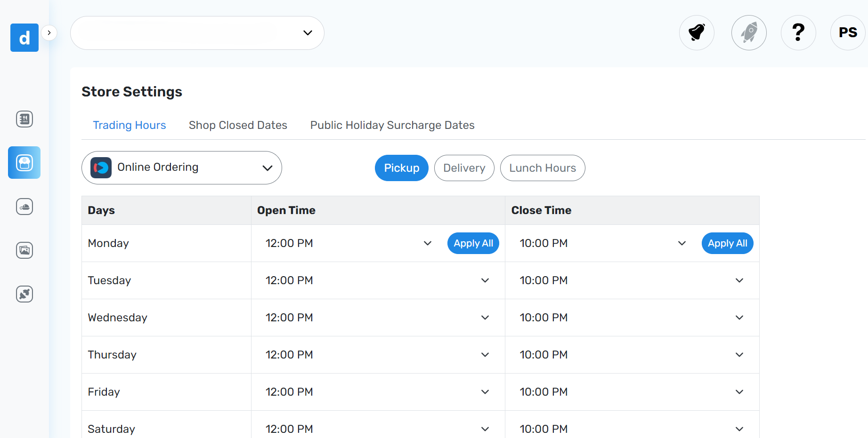
Task: Select the Lunch Hours toggle
Action: coord(543,168)
